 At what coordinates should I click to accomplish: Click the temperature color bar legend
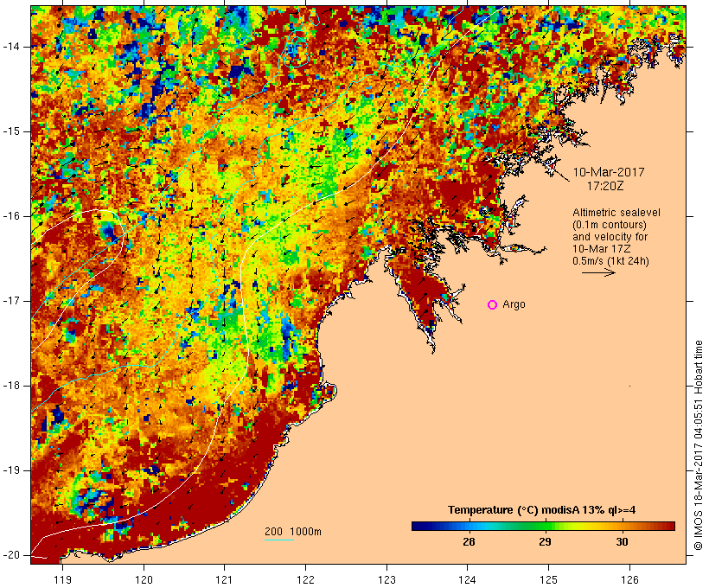(x=543, y=526)
